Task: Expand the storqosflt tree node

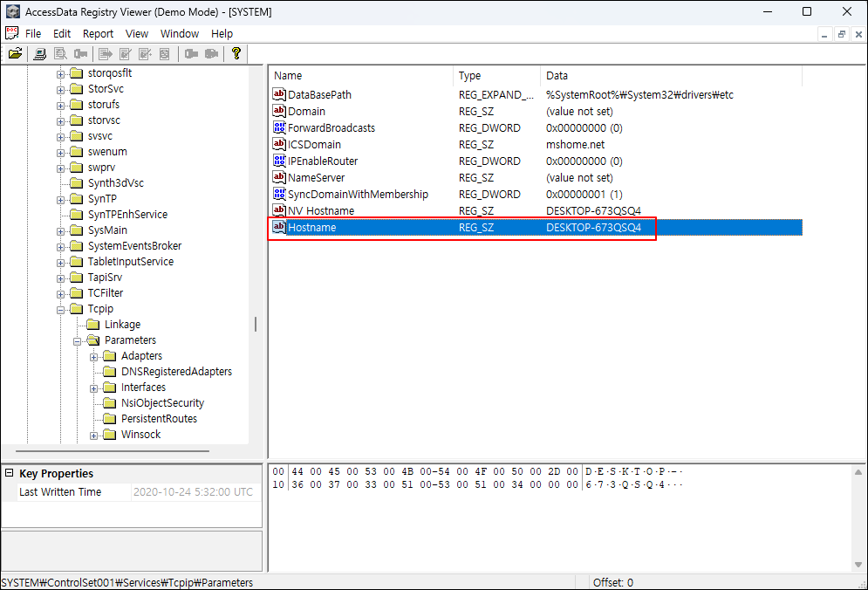Action: point(60,73)
